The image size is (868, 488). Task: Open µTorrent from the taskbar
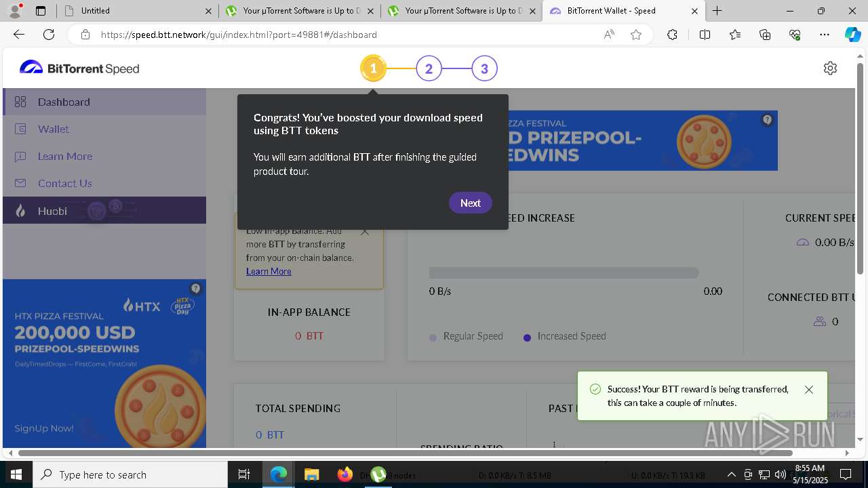[378, 474]
